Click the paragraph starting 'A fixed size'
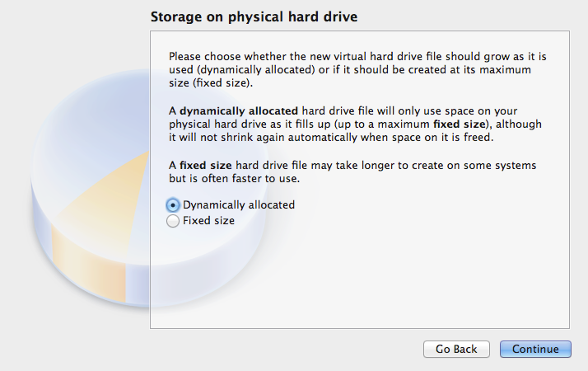The height and width of the screenshot is (371, 588). (x=352, y=171)
